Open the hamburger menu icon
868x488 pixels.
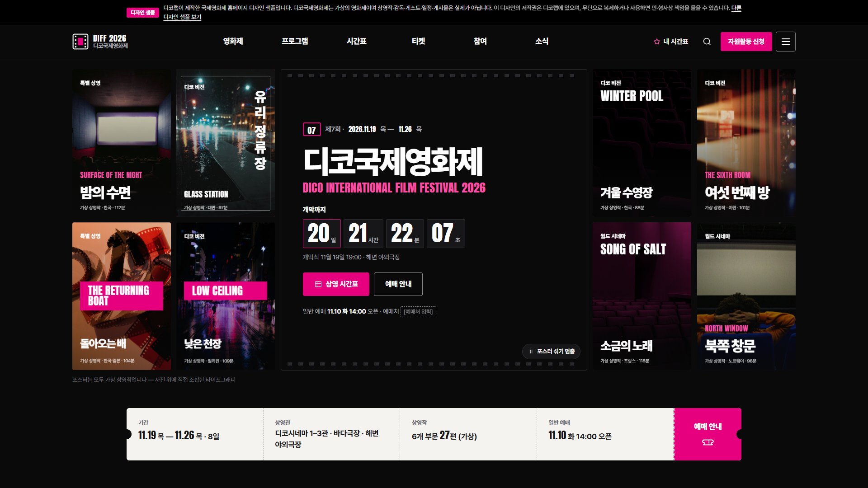[786, 42]
